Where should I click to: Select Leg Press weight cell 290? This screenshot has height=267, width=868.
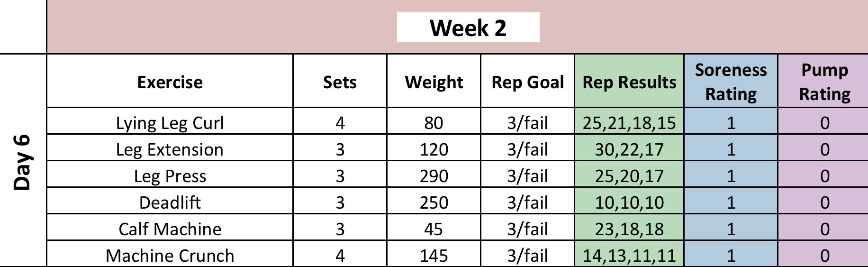pos(434,176)
